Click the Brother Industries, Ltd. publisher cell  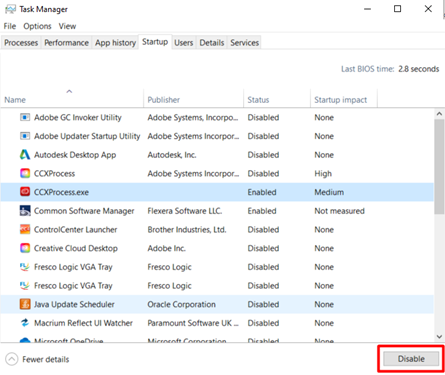[x=187, y=230]
